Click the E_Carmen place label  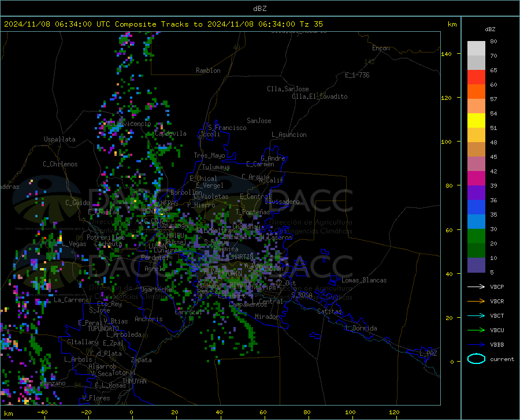point(260,164)
